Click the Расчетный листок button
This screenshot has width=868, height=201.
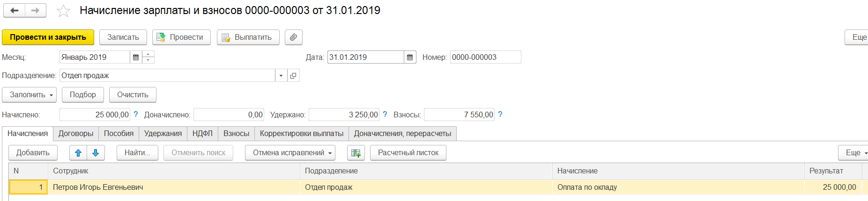[408, 153]
